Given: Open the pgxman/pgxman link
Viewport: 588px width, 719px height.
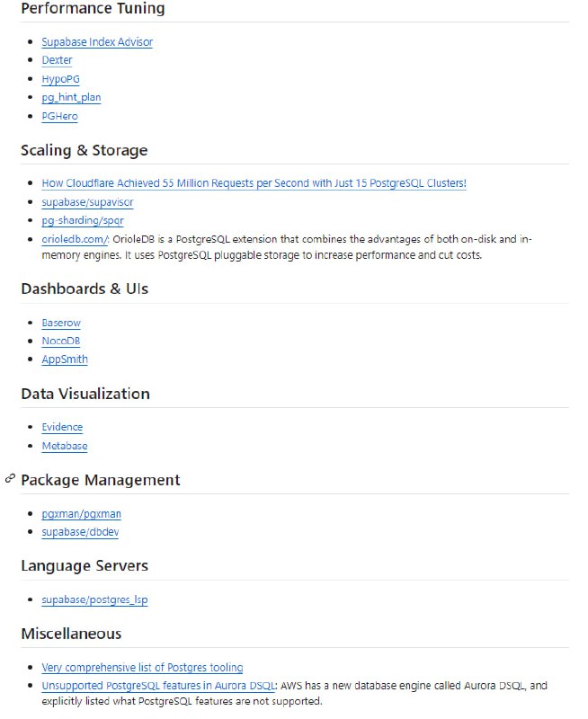Looking at the screenshot, I should tap(81, 513).
